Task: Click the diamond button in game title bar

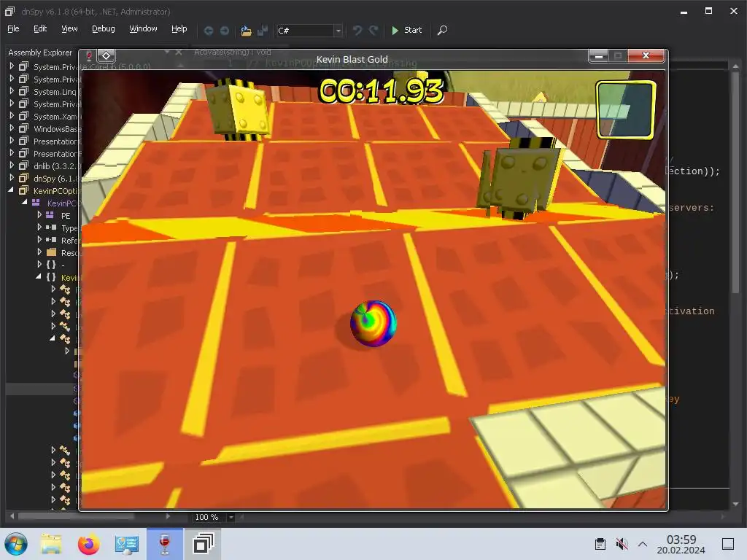Action: pos(107,55)
